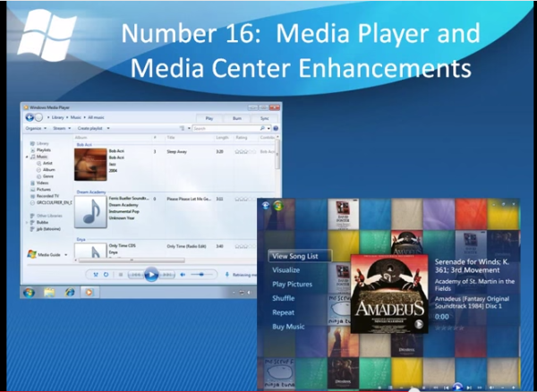Toggle Shuffle in the Media Center menu
This screenshot has height=392, width=537.
[283, 298]
